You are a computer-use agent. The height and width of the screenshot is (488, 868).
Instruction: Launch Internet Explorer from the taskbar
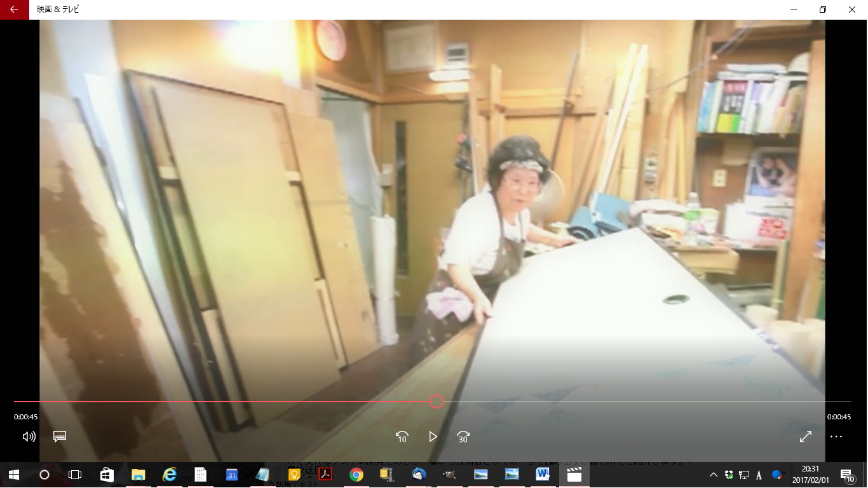(x=169, y=475)
